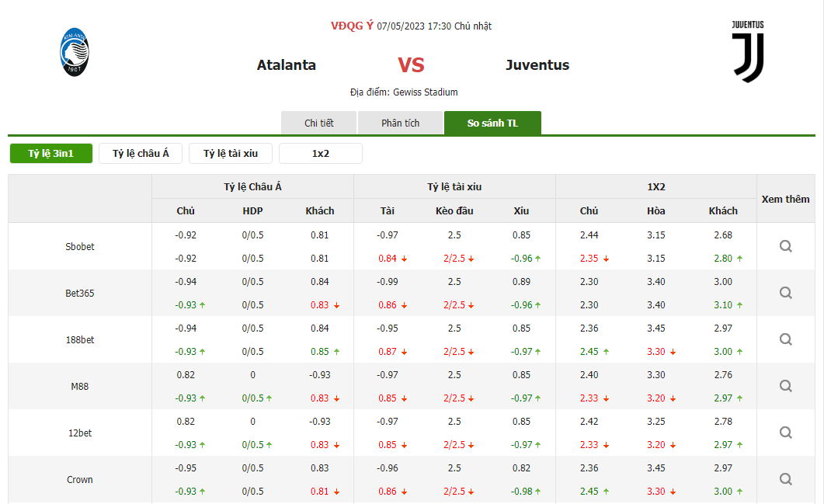Screen dimensions: 824x504
Task: Click the Juventus team name
Action: [x=537, y=65]
